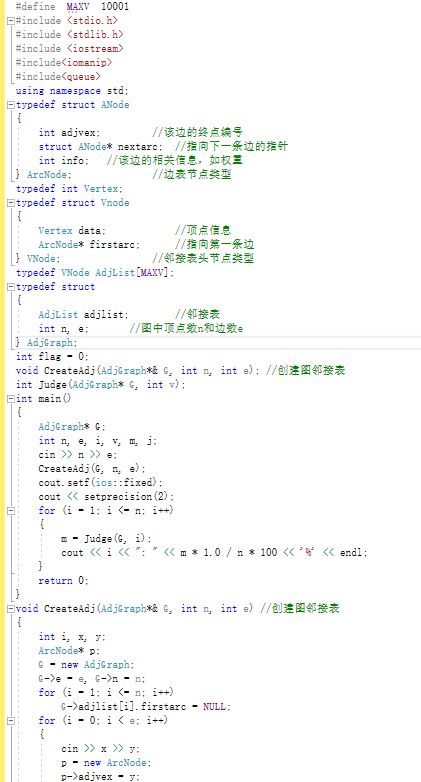
Task: Click 'typedef int Vertex;'
Action: coord(69,189)
